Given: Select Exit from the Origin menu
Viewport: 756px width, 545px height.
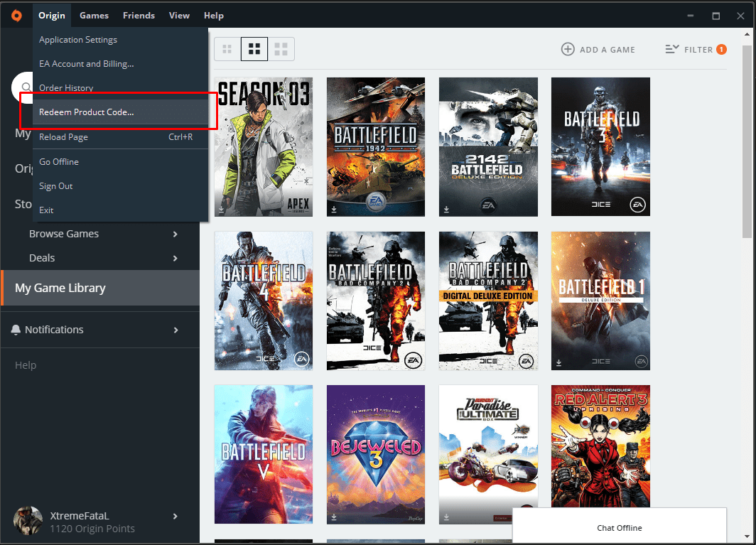Looking at the screenshot, I should point(120,210).
